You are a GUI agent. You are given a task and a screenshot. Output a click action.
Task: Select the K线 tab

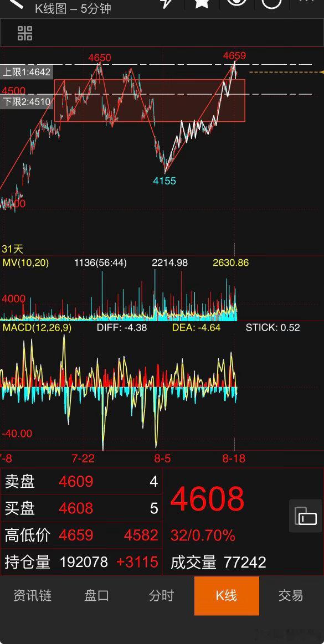coord(227,595)
